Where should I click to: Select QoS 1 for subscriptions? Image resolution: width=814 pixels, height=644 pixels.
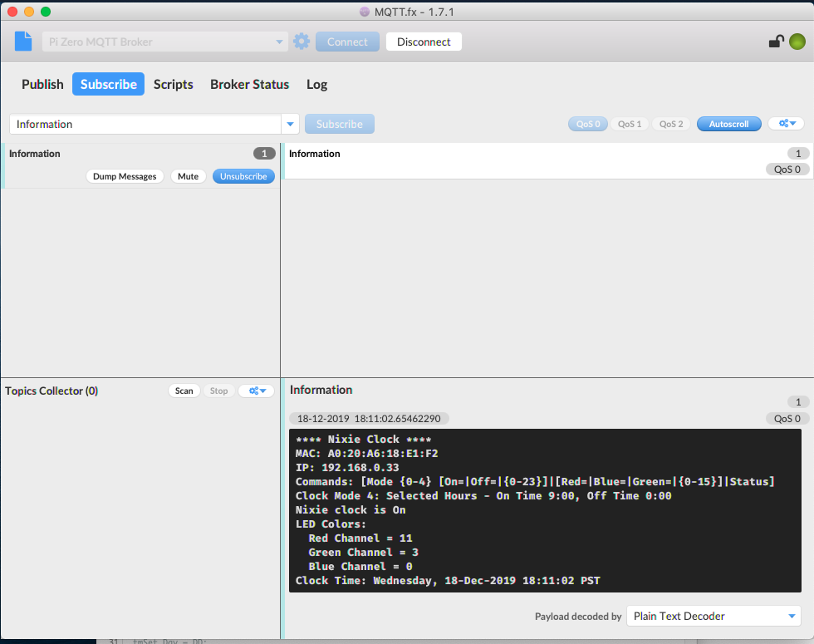coord(629,123)
